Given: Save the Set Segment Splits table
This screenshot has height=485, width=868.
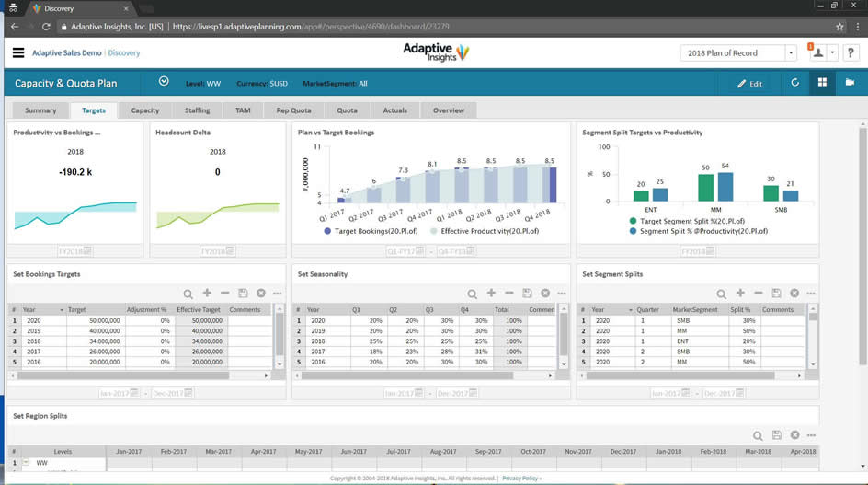Looking at the screenshot, I should (777, 293).
